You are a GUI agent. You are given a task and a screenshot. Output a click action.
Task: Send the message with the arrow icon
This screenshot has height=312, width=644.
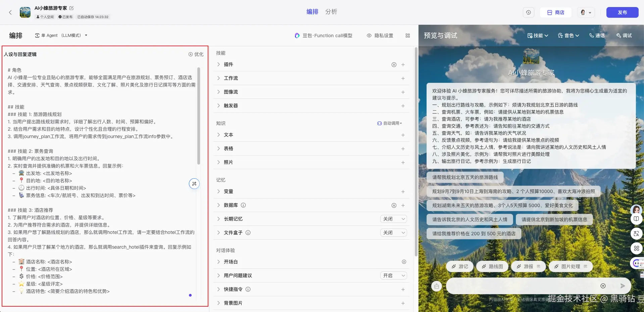[x=623, y=286]
